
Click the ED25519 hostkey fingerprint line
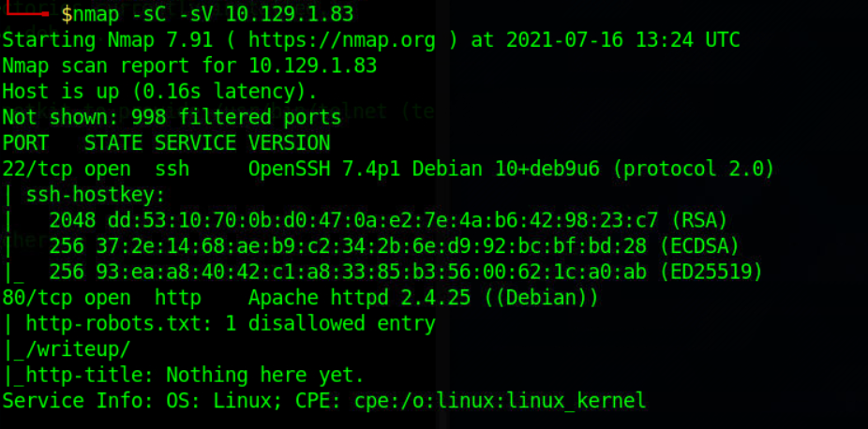[x=406, y=272]
